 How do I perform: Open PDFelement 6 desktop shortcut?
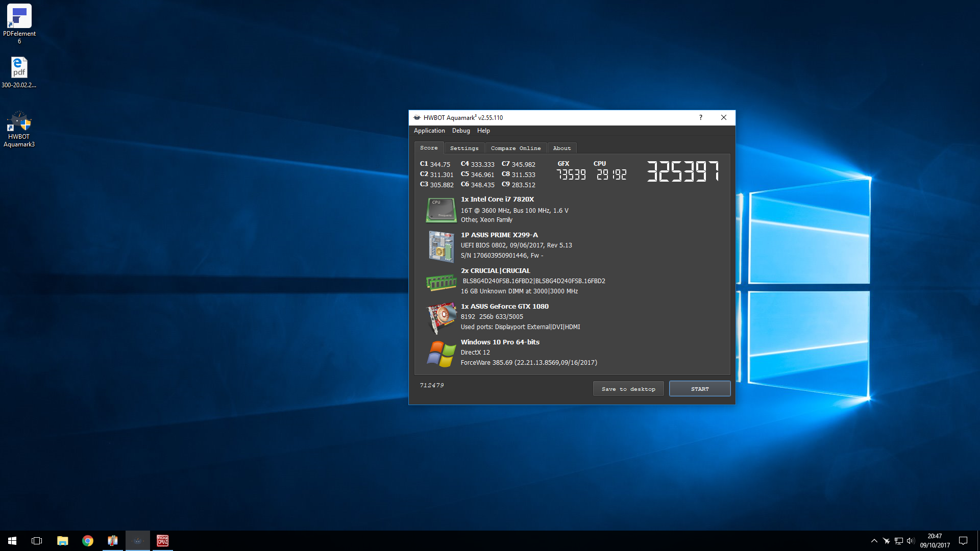click(19, 23)
